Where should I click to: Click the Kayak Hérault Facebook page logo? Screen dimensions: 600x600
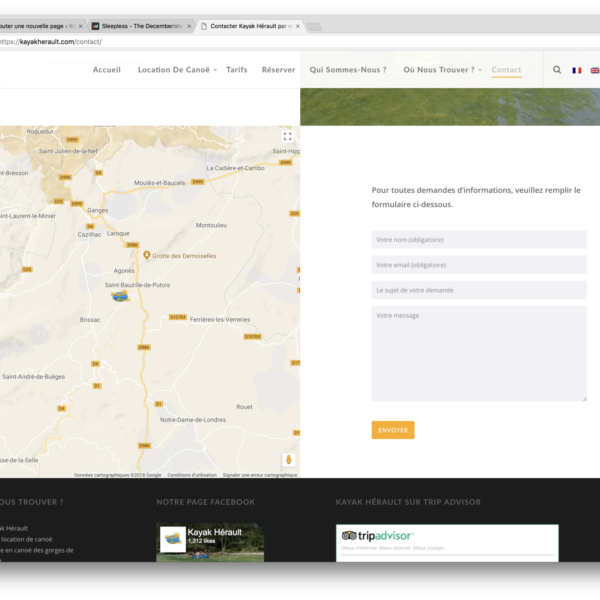(173, 539)
